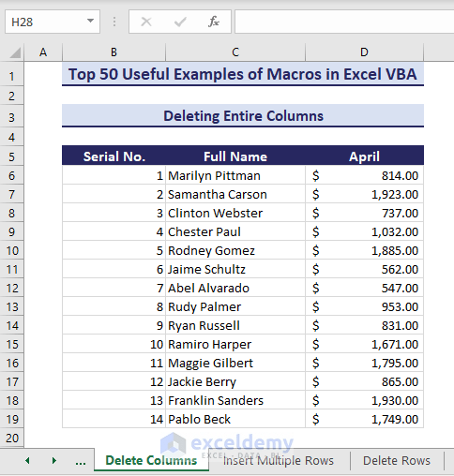454x476 pixels.
Task: Click the Cancel X icon in formula bar
Action: point(146,22)
